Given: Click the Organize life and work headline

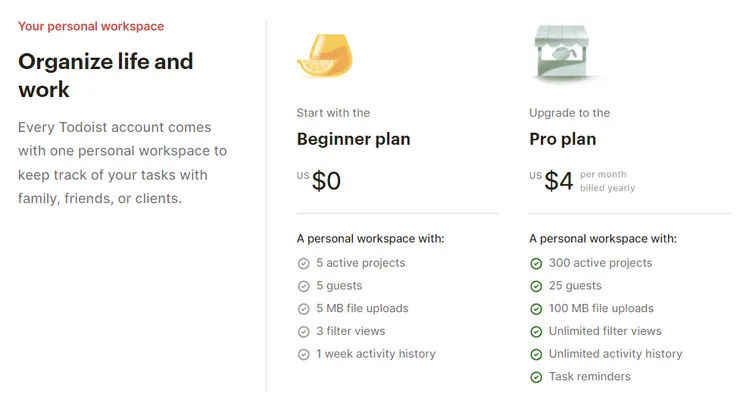Looking at the screenshot, I should tap(105, 75).
